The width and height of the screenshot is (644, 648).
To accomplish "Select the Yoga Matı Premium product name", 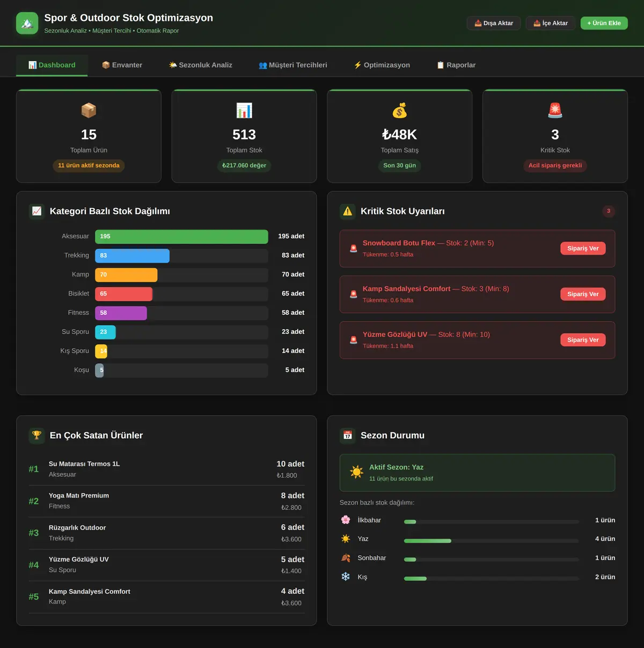I will 79,496.
